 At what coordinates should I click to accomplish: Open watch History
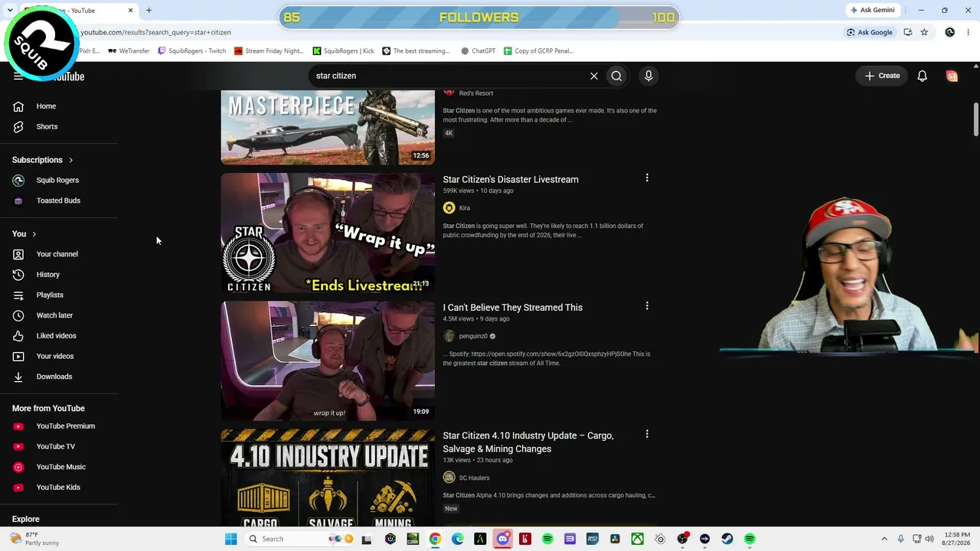point(47,274)
